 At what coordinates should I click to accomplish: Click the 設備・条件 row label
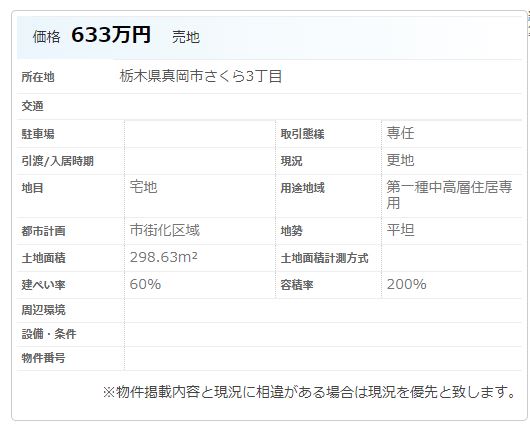[x=49, y=334]
